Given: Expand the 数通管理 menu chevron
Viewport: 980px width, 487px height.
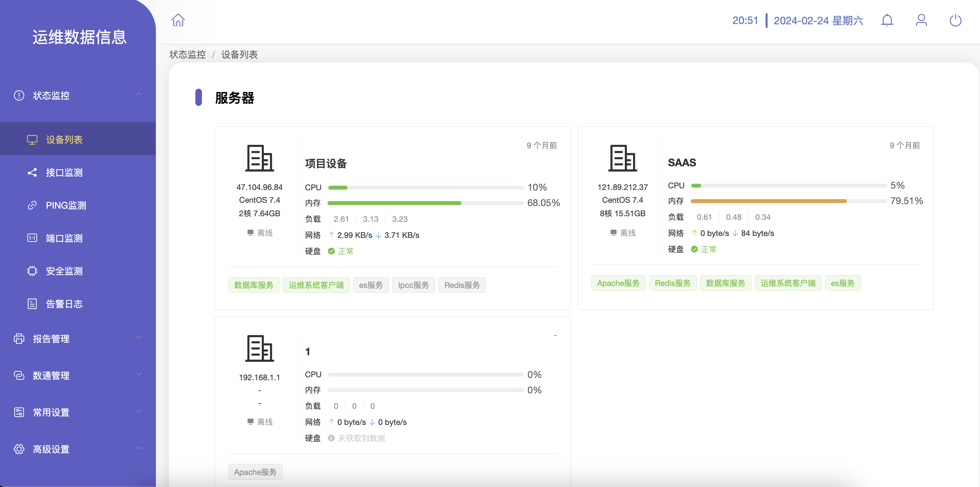Looking at the screenshot, I should (139, 374).
